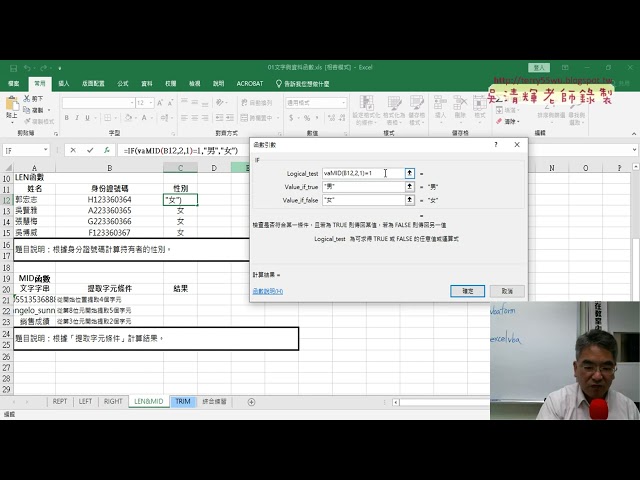The width and height of the screenshot is (640, 480).
Task: Click the text orientation icon
Action: coord(220,103)
